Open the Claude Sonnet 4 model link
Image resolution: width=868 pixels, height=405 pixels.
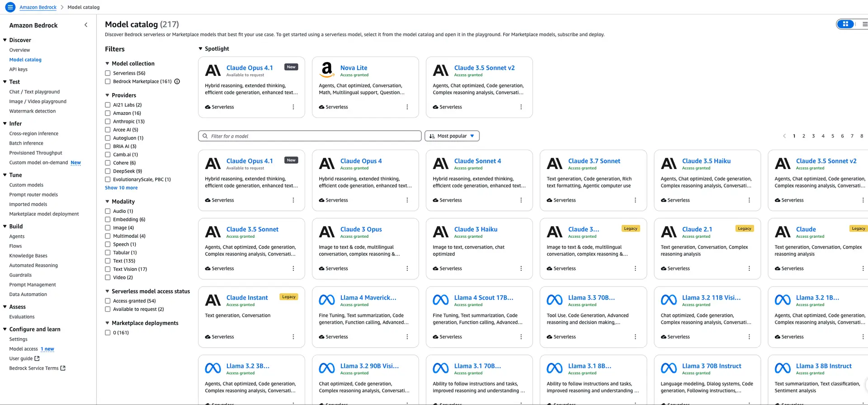point(477,161)
